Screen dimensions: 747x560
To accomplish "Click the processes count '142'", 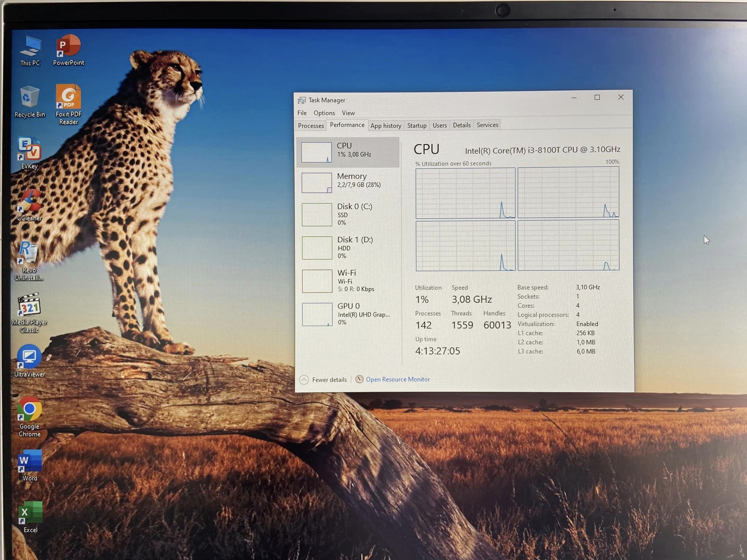I will point(423,325).
